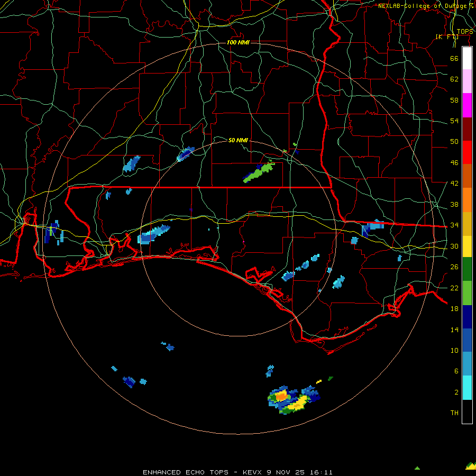Click the '2' legend value
Screen dimensions: 476x476
(x=456, y=392)
